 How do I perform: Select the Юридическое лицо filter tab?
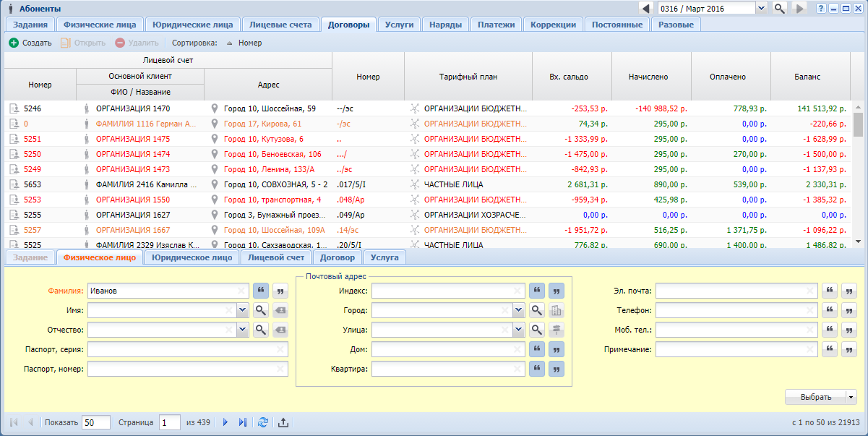[x=192, y=257]
